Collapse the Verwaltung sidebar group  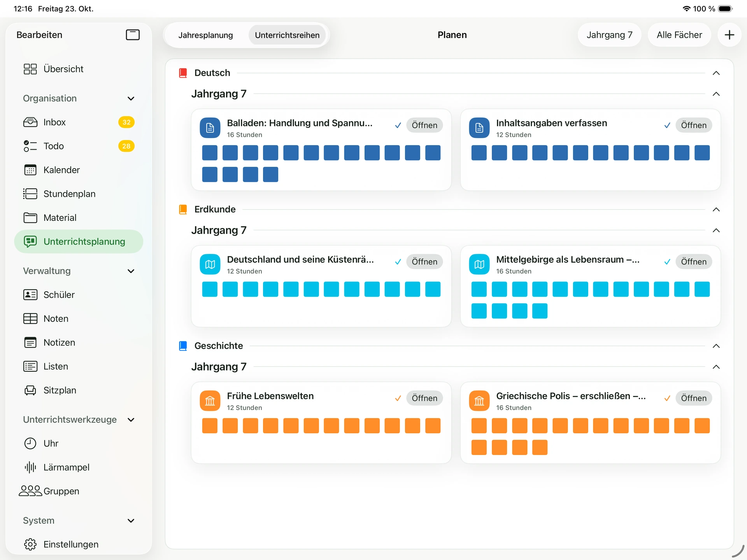pos(131,271)
